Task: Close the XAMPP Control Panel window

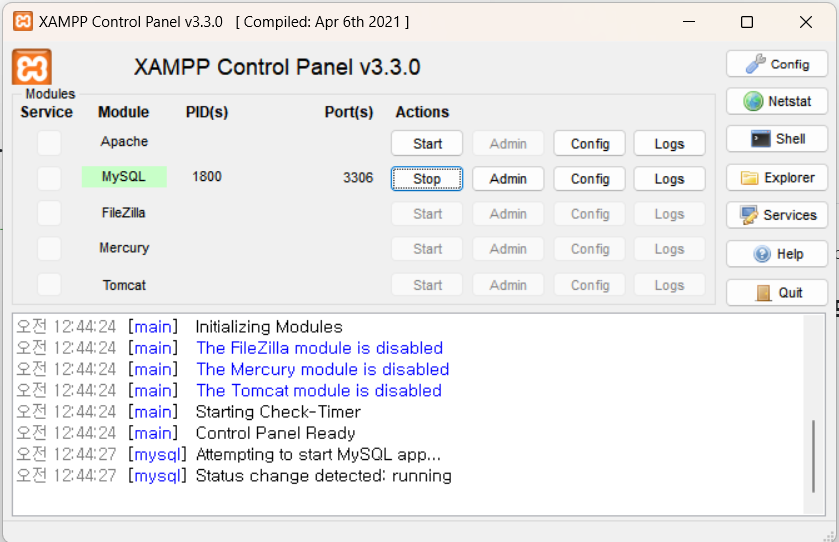Action: pyautogui.click(x=806, y=21)
